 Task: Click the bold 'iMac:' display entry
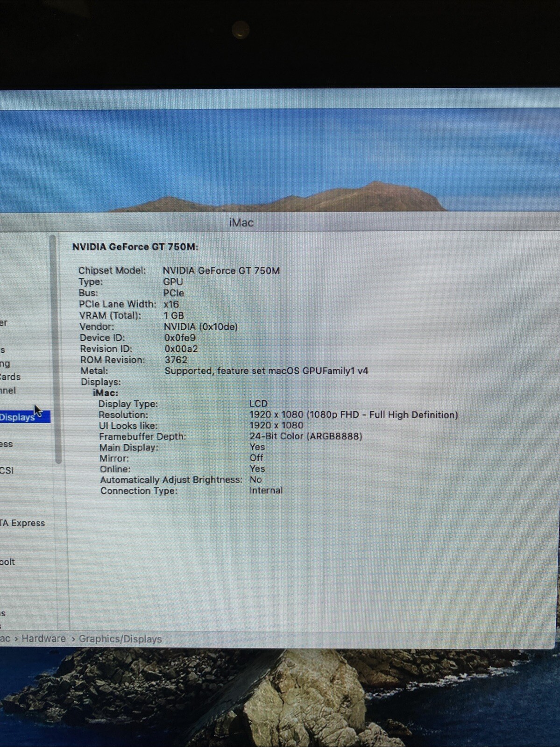tap(106, 393)
